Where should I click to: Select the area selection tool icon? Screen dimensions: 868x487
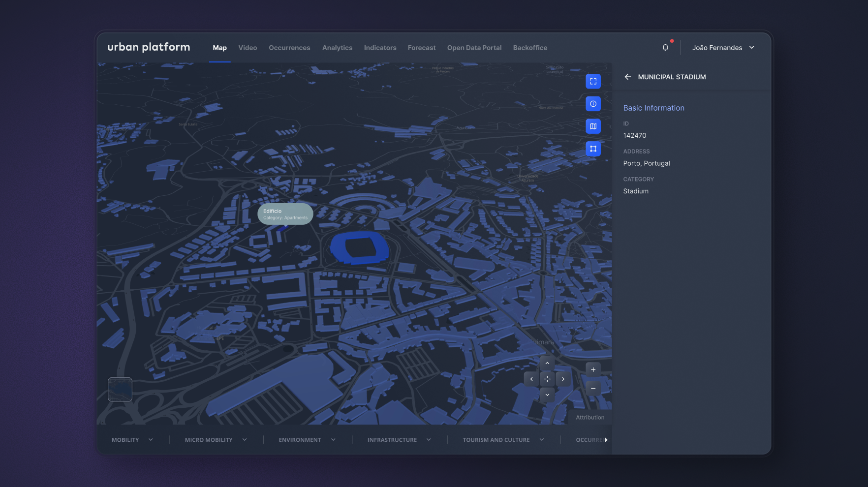[593, 149]
